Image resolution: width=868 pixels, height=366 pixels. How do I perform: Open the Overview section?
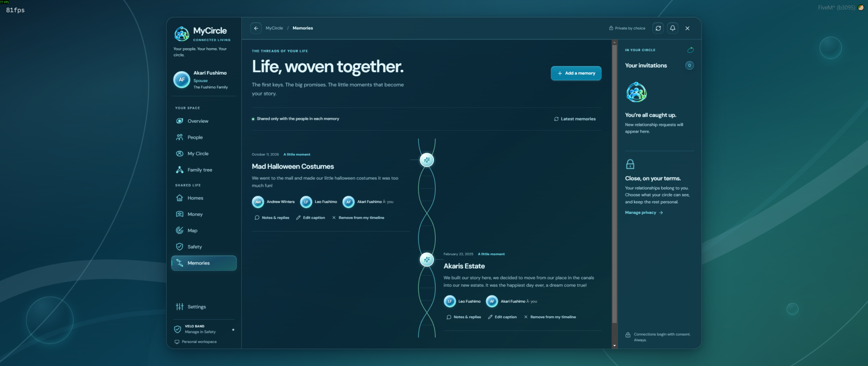coord(204,121)
